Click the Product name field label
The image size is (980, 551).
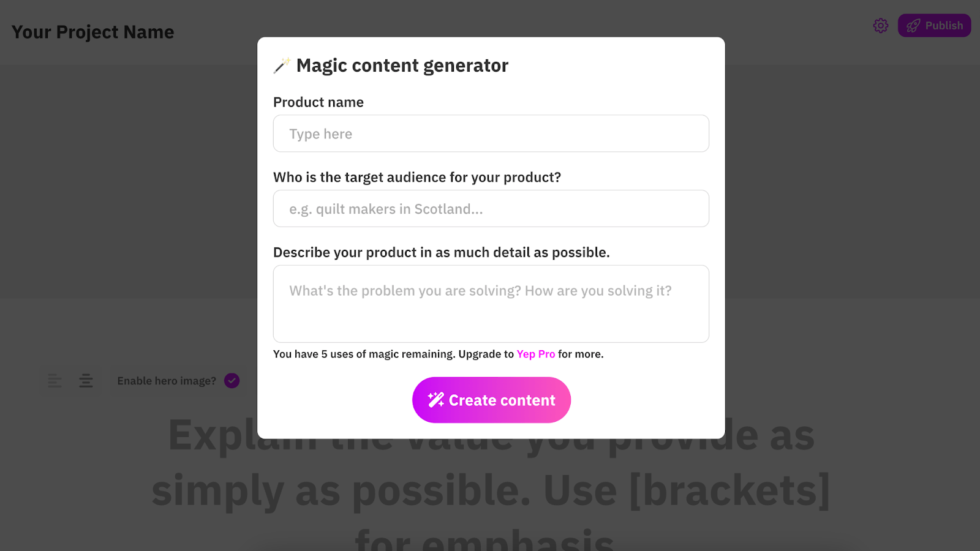[318, 102]
